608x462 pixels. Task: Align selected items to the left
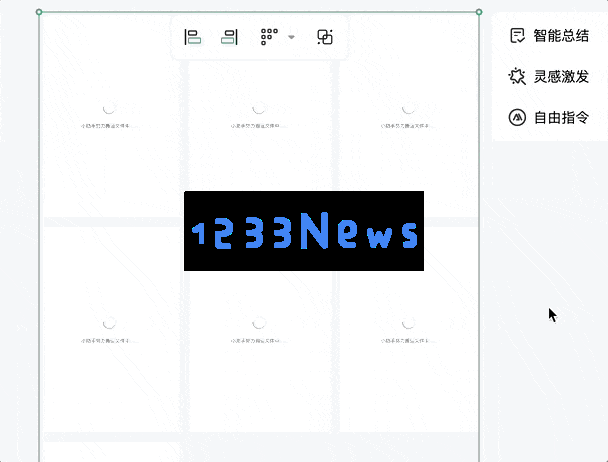193,37
